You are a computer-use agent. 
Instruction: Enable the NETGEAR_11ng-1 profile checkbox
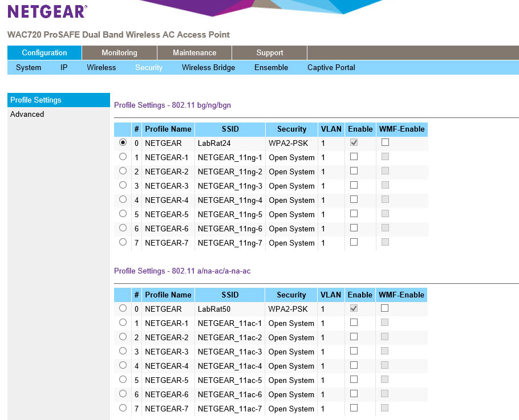354,156
